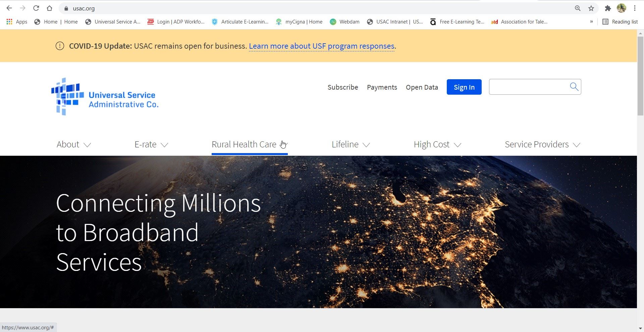Bookmark this page with star icon

[x=591, y=8]
